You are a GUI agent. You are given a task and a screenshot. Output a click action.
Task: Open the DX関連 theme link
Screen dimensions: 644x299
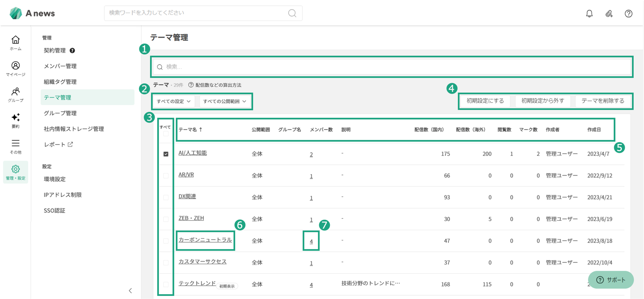187,197
